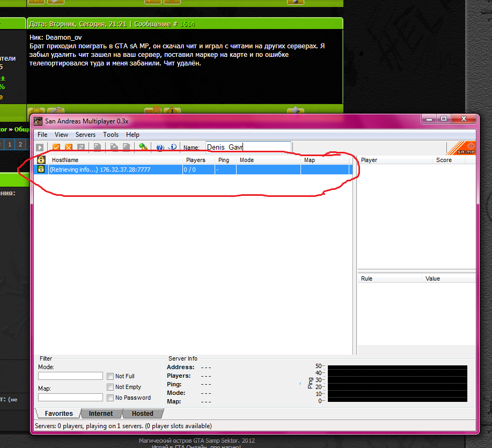Click 'Ник: Deamon_ov' text in forum post
This screenshot has width=492, height=448.
(x=56, y=38)
